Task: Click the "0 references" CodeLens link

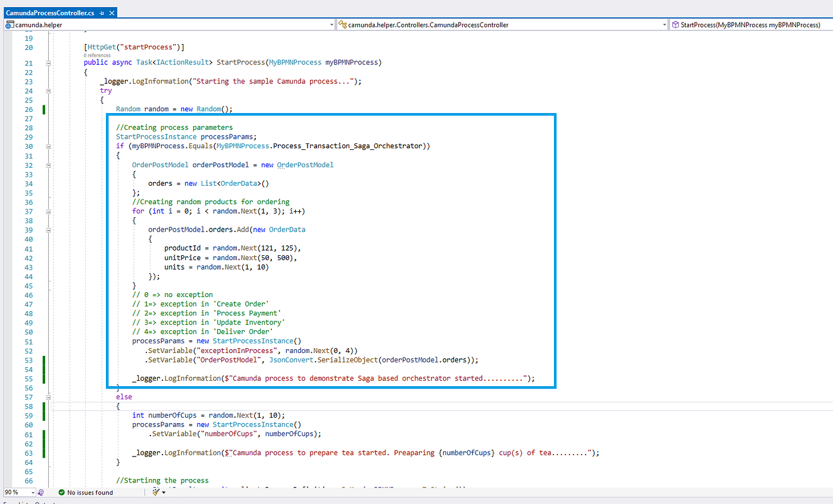Action: coord(96,55)
